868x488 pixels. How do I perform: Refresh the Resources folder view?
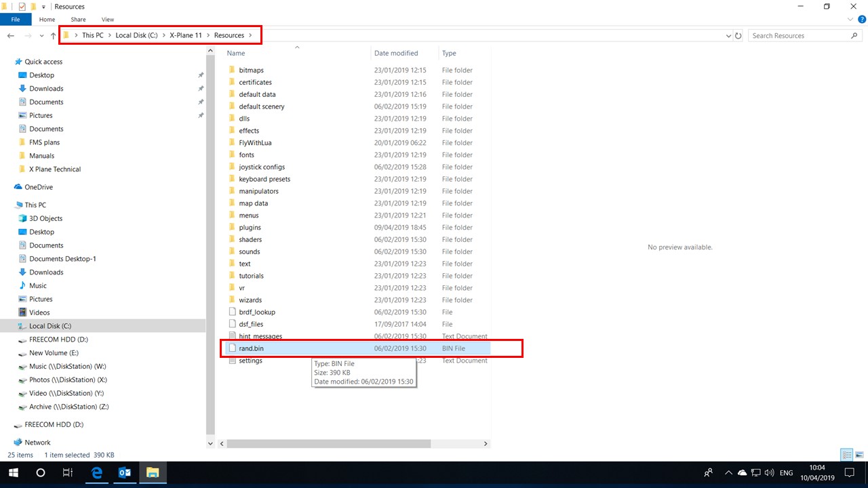point(738,35)
